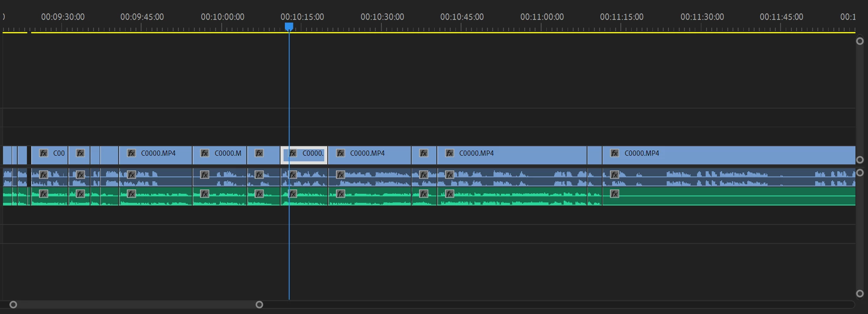
Task: Click fx badge on green audio clip below C00 clip
Action: [43, 193]
